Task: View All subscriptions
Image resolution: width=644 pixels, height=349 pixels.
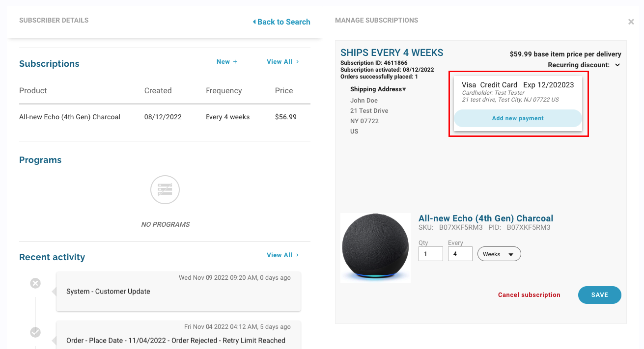Action: (x=283, y=61)
